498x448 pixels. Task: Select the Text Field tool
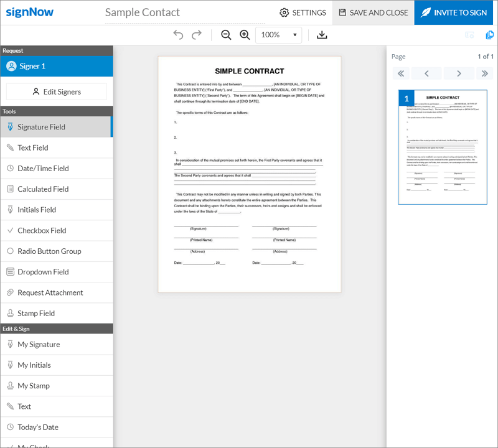click(57, 147)
